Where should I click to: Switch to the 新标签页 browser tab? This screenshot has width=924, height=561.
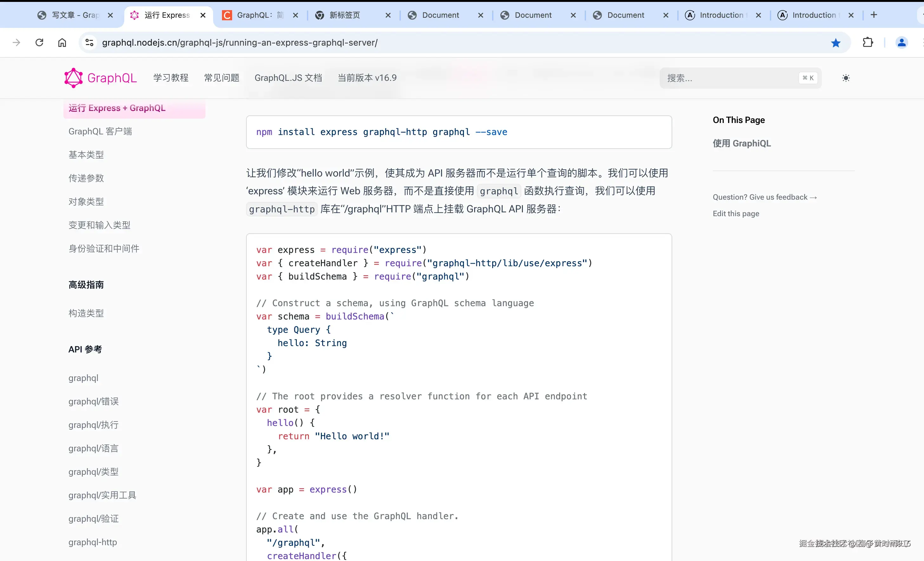tap(344, 15)
